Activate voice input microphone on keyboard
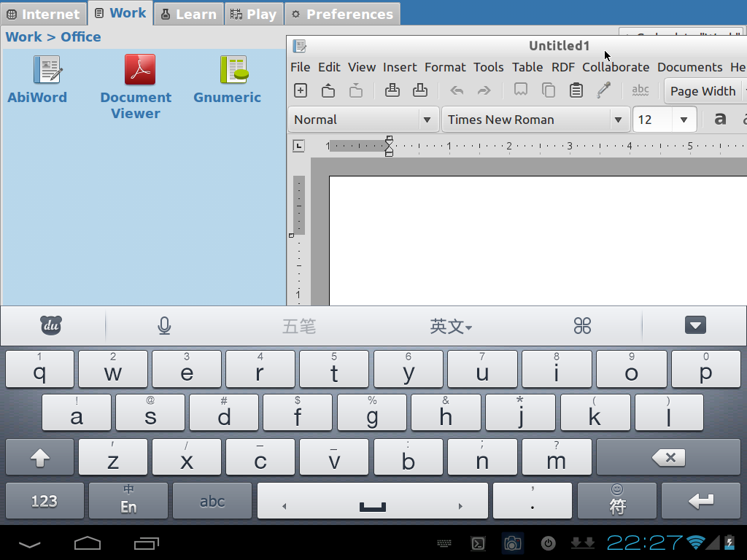Image resolution: width=747 pixels, height=560 pixels. pos(164,326)
